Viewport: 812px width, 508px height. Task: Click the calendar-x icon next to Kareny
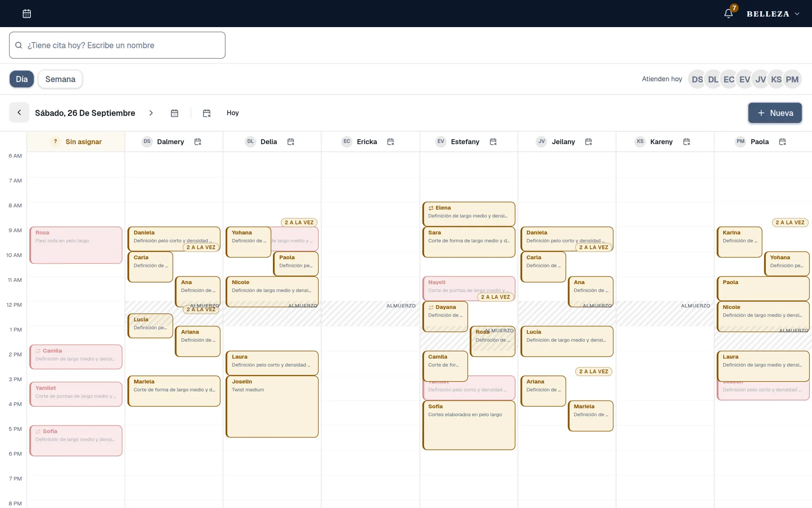pyautogui.click(x=687, y=142)
